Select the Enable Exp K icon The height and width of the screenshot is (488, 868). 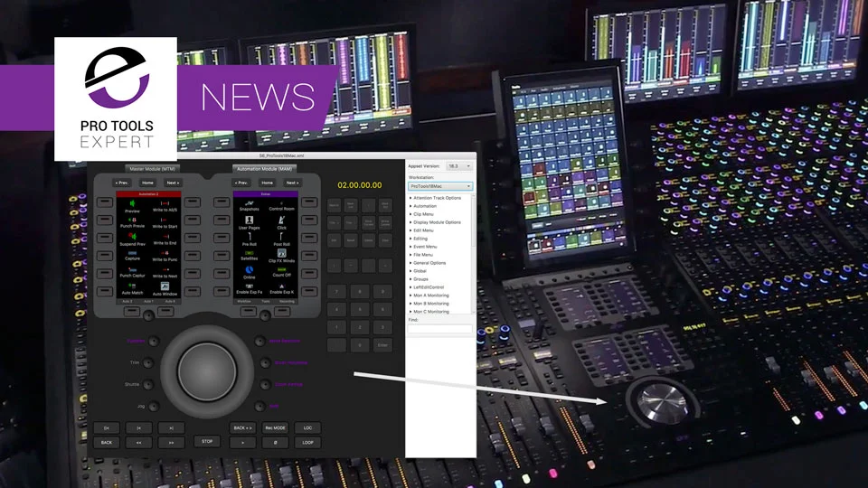282,286
